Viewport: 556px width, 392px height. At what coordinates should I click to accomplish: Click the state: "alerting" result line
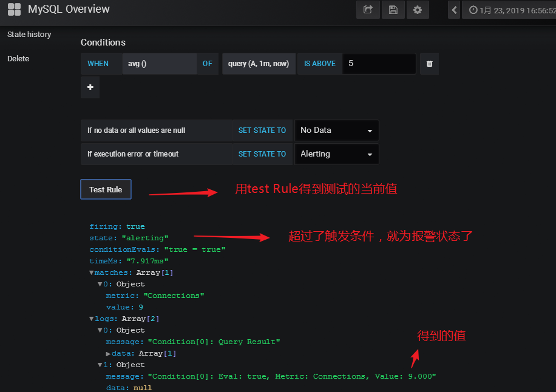coord(129,238)
